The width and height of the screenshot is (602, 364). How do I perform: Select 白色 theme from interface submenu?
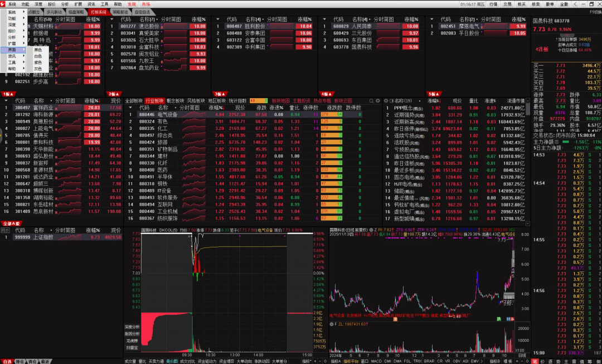coord(38,56)
